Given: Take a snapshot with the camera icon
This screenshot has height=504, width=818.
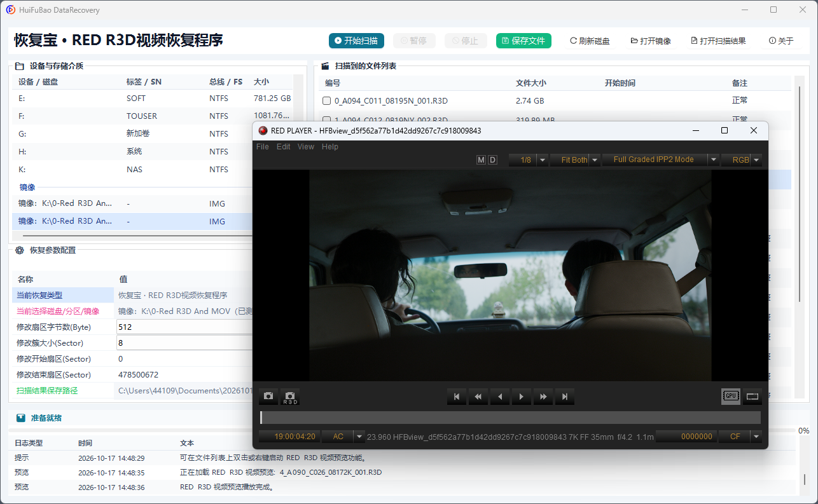Looking at the screenshot, I should (x=268, y=396).
